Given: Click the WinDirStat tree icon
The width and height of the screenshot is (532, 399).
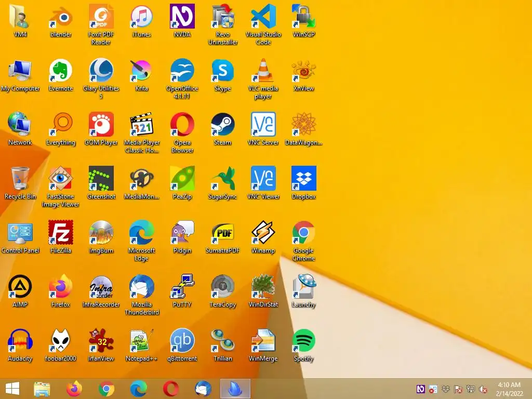Looking at the screenshot, I should pyautogui.click(x=263, y=286).
